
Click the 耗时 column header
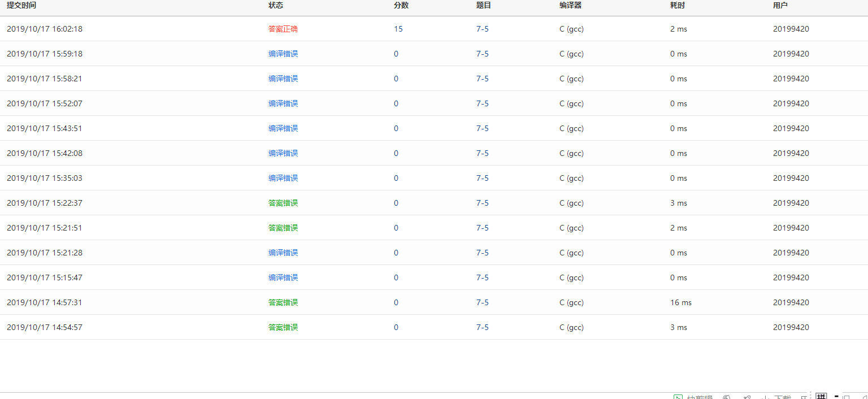678,5
